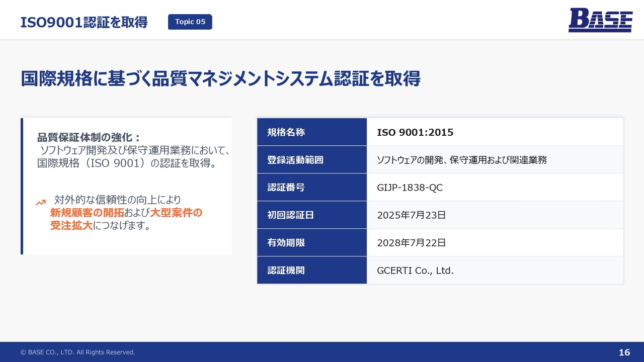Viewport: 644px width, 362px height.
Task: Select the expiry date 2028年7月22日
Action: [x=411, y=243]
